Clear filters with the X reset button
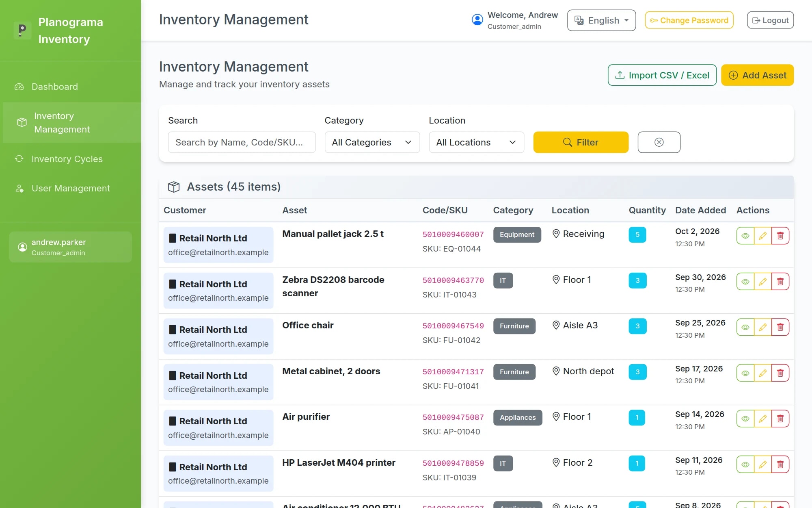This screenshot has height=508, width=812. click(659, 142)
